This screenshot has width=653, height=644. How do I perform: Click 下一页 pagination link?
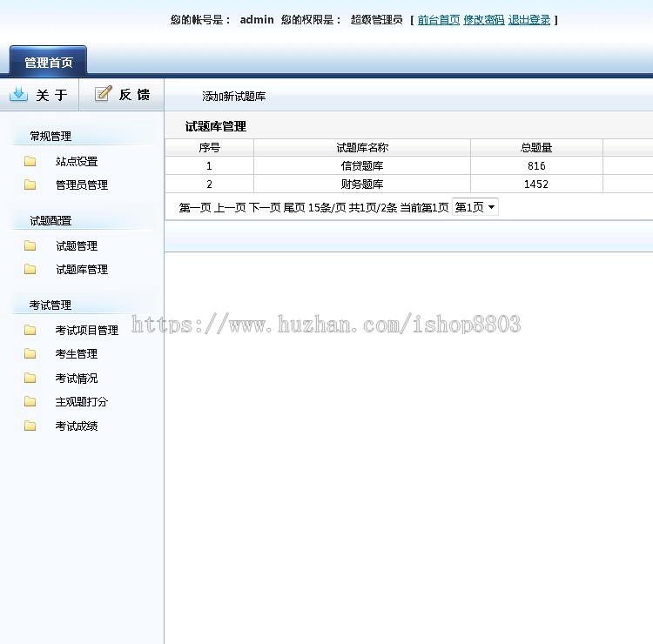[265, 207]
